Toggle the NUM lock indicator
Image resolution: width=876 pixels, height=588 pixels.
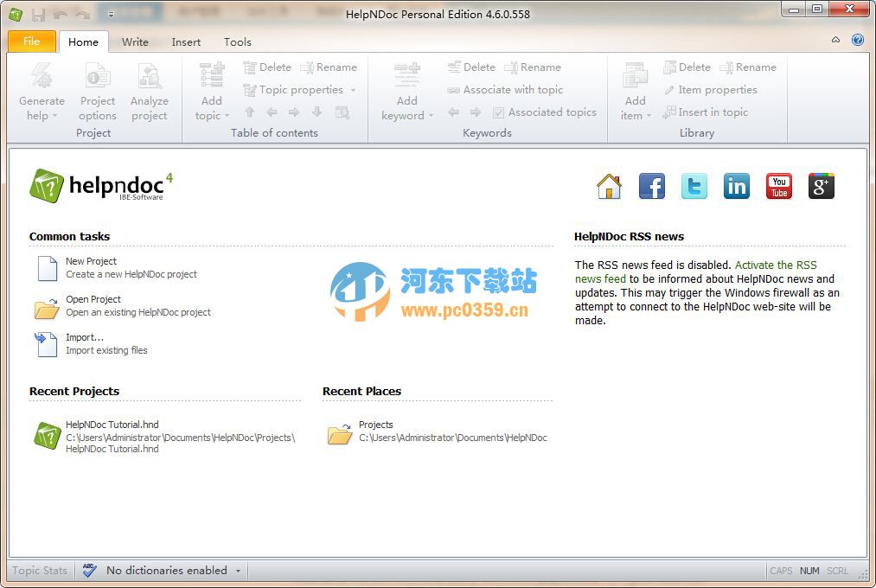(809, 571)
